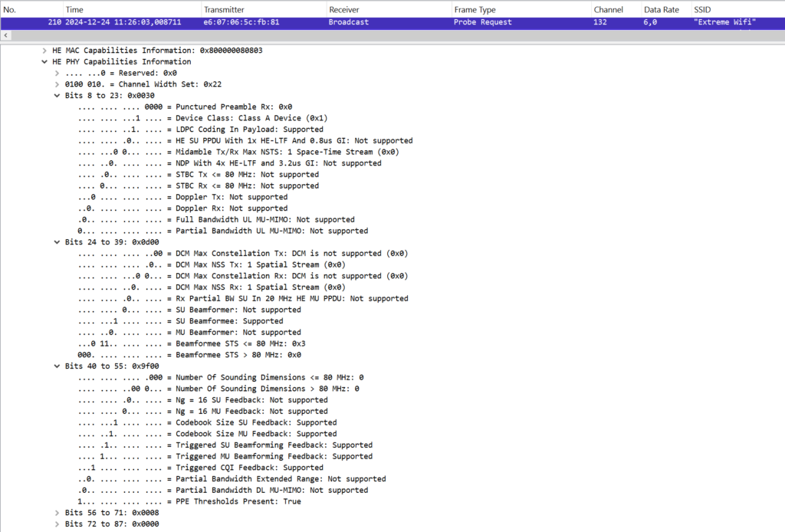Select DCM Max Constellation Tx row
785x532 pixels.
(x=243, y=254)
